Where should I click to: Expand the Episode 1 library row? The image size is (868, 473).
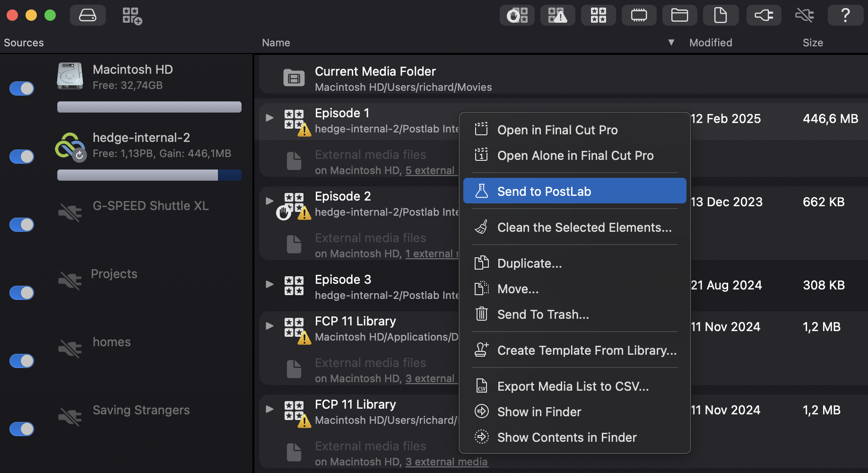[269, 117]
